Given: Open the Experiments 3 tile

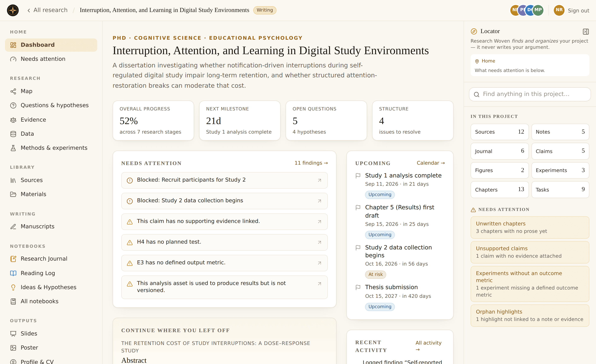Looking at the screenshot, I should pos(560,170).
